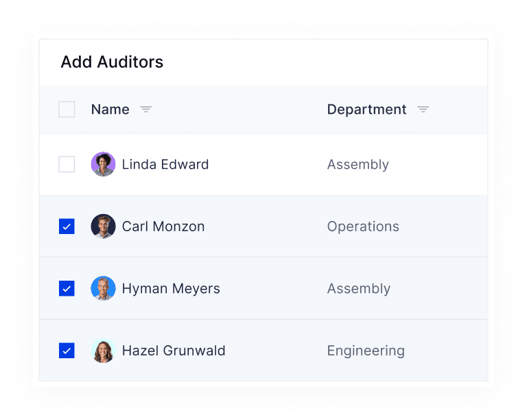Click Hazel Grunwald's avatar picture
This screenshot has width=527, height=420.
tap(103, 351)
